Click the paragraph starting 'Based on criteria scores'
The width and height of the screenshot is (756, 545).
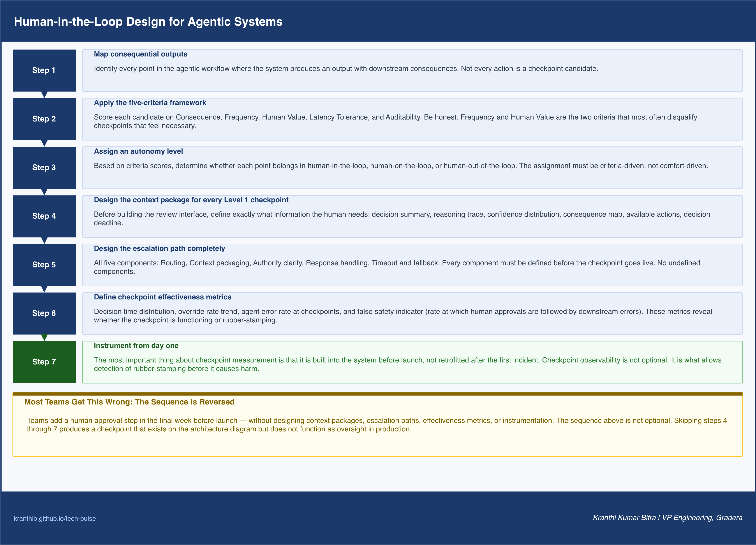point(401,166)
